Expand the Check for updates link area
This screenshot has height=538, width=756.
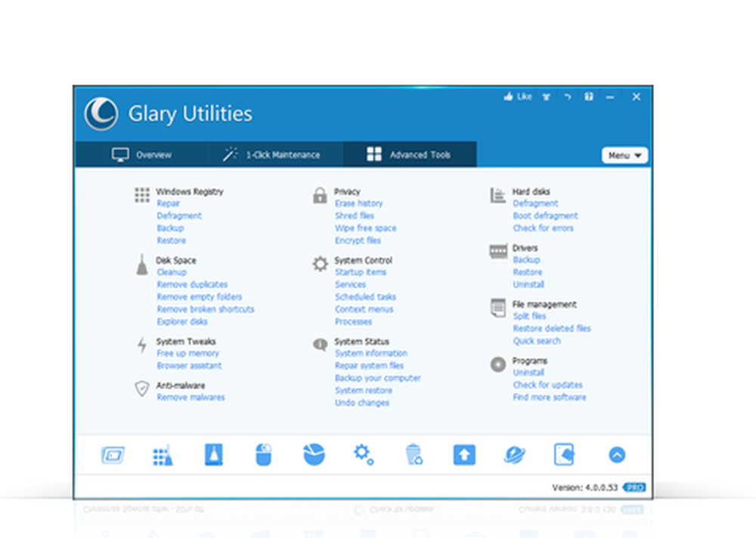(x=548, y=385)
